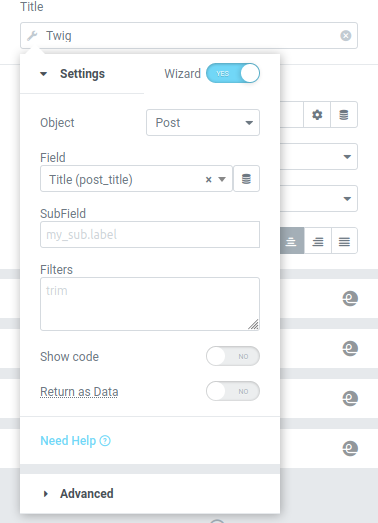Remove selected Title (post_title) with x

[x=209, y=179]
